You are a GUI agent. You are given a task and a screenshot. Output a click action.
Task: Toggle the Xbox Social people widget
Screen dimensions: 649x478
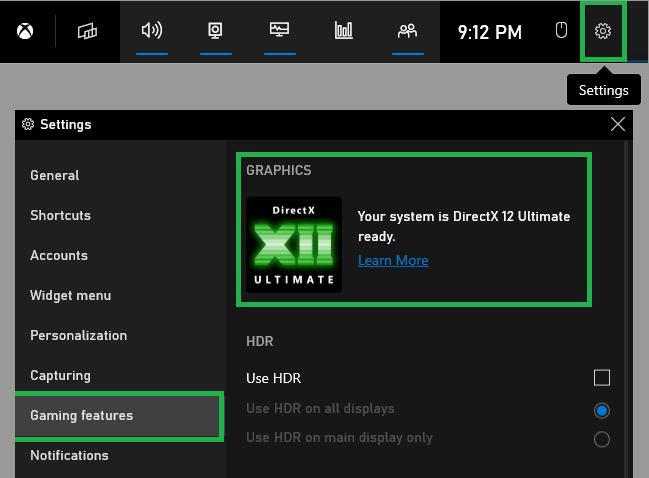408,31
